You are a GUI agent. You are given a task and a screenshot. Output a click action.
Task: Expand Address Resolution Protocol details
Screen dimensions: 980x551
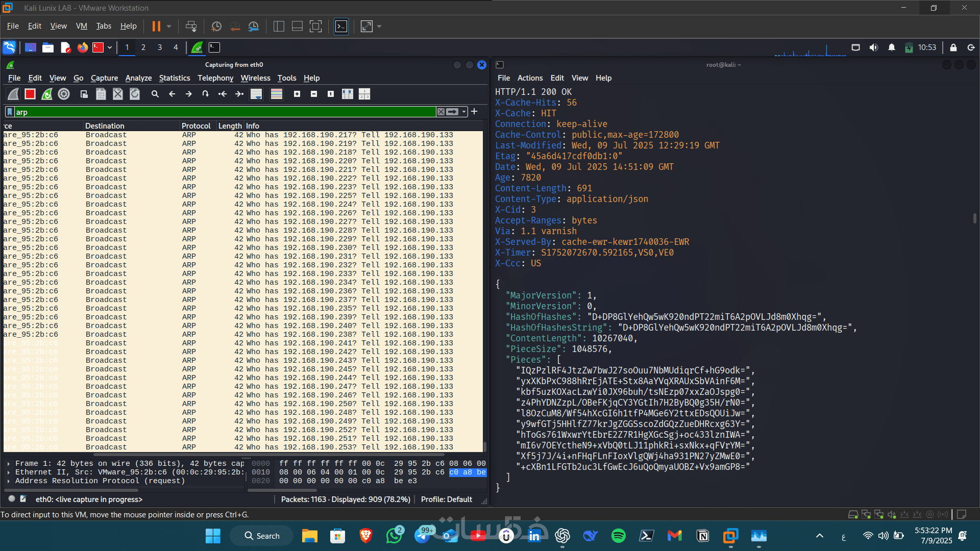(9, 481)
